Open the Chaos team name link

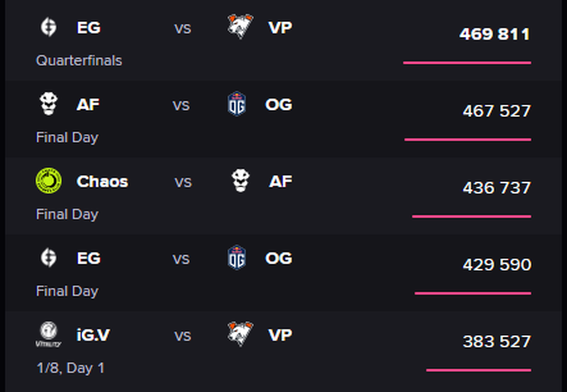coord(102,181)
